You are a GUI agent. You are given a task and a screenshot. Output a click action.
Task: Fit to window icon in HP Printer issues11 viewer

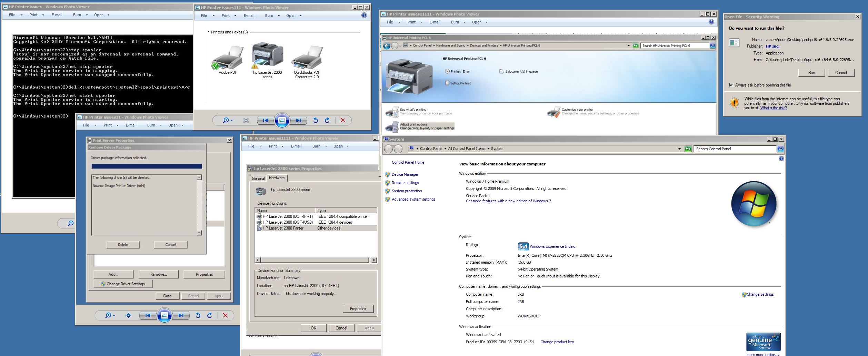pos(128,315)
